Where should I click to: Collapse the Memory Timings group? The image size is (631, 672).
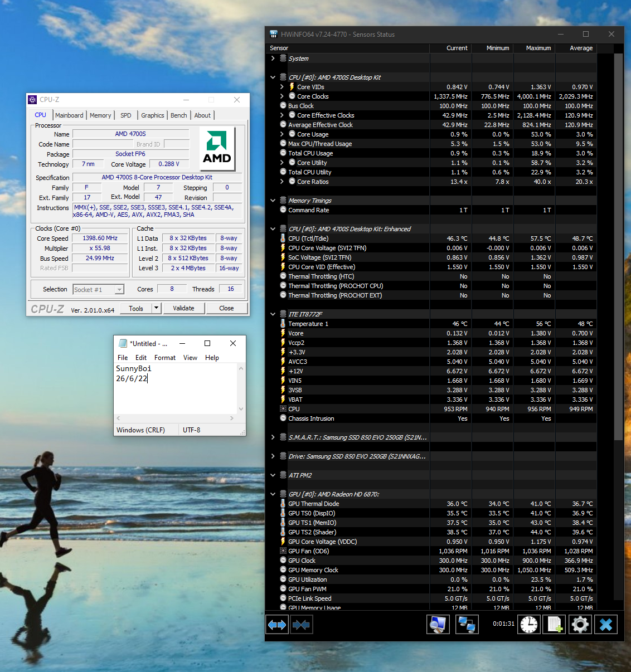pyautogui.click(x=273, y=201)
